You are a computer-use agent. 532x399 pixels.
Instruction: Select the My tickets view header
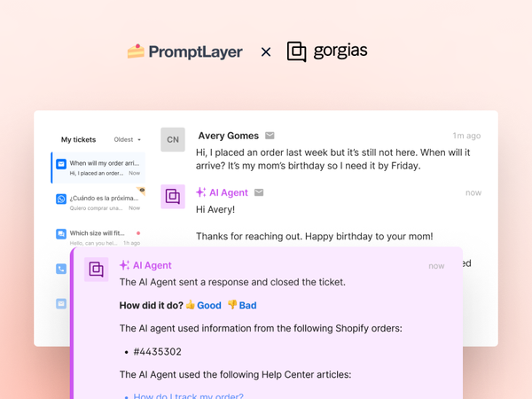point(78,140)
